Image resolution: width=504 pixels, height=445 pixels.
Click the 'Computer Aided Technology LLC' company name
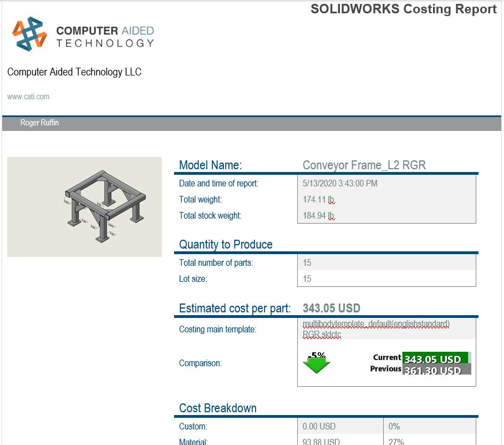click(74, 72)
